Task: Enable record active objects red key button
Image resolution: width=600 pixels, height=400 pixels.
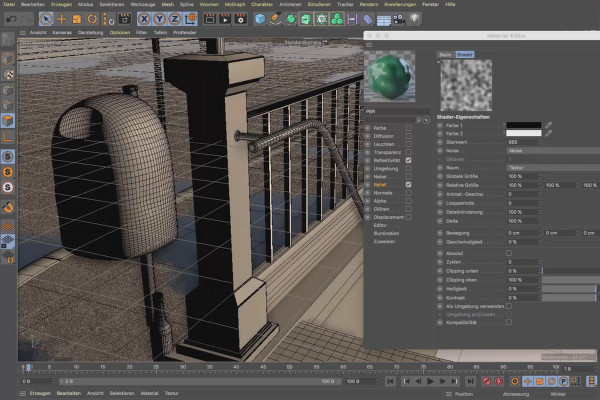Action: 486,381
